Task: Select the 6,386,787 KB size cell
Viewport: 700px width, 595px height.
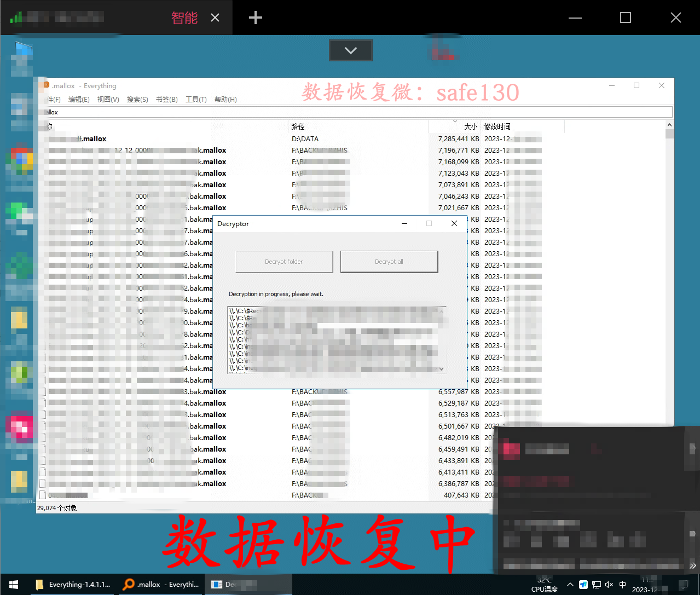Action: click(459, 484)
